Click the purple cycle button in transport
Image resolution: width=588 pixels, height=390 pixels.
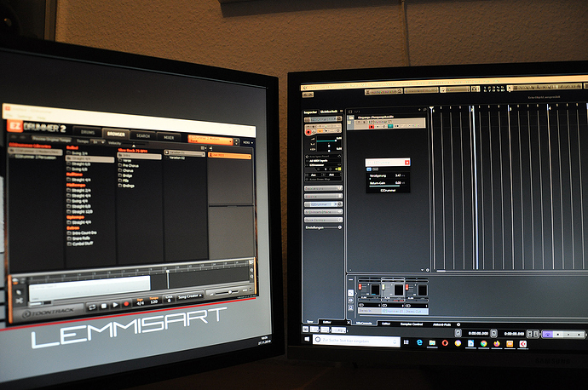point(549,334)
